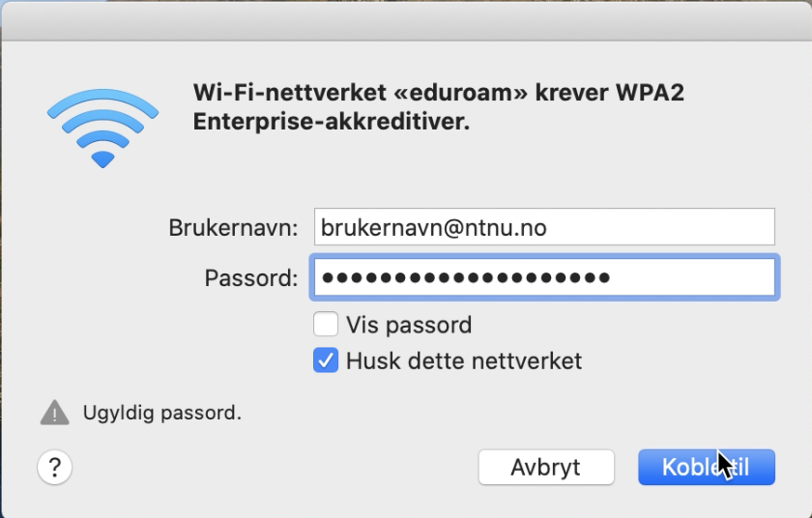Click the 'Vis passord' label text
Image resolution: width=812 pixels, height=518 pixels.
click(x=409, y=326)
